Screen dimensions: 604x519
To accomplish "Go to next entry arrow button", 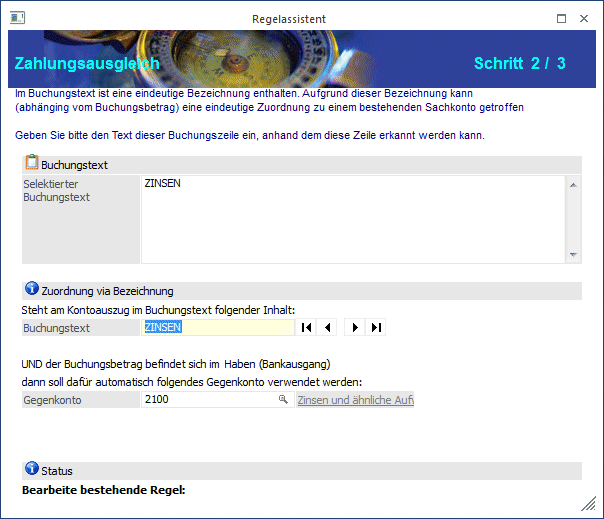I will coord(353,327).
